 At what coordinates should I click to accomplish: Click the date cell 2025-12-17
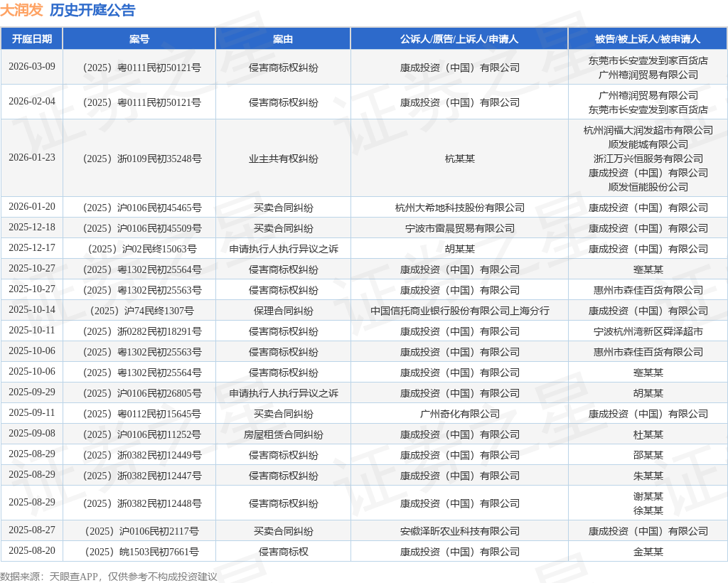point(31,248)
